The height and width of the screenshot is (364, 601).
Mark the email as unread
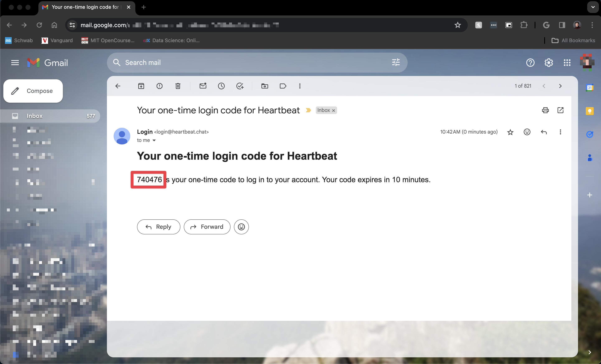pyautogui.click(x=203, y=86)
